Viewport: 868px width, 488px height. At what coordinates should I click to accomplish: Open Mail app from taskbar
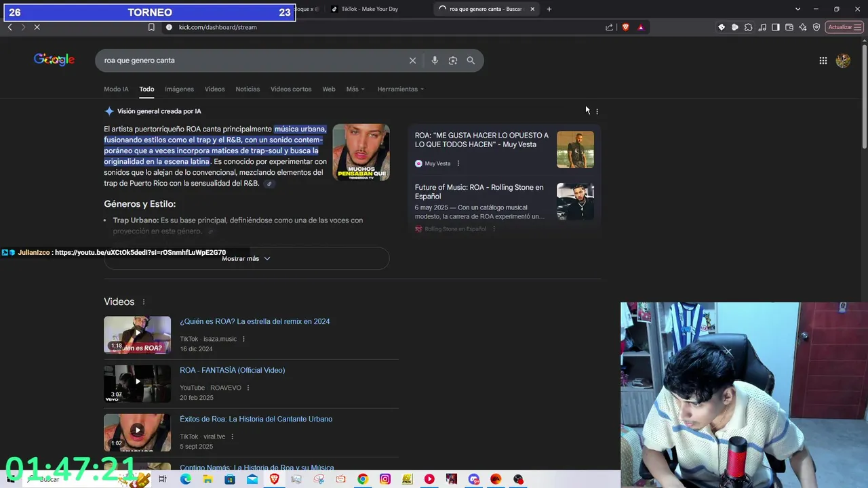(252, 479)
